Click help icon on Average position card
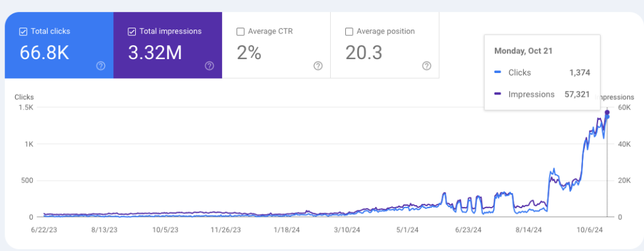Image resolution: width=644 pixels, height=251 pixels. (427, 65)
